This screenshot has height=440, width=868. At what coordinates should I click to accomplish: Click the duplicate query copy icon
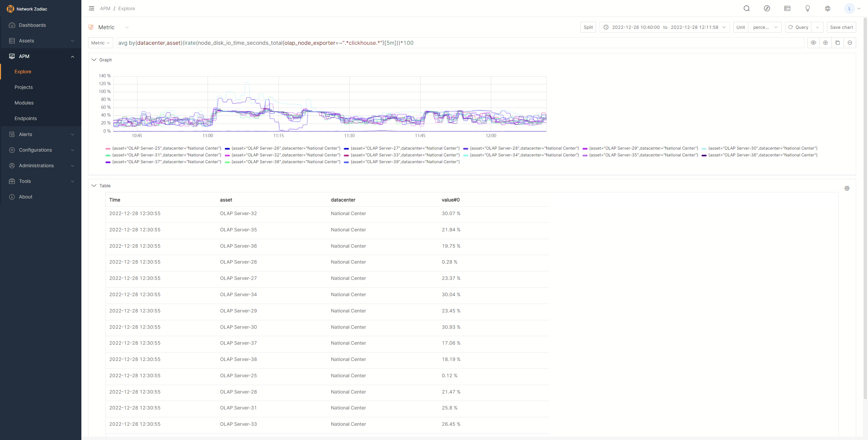coord(837,43)
